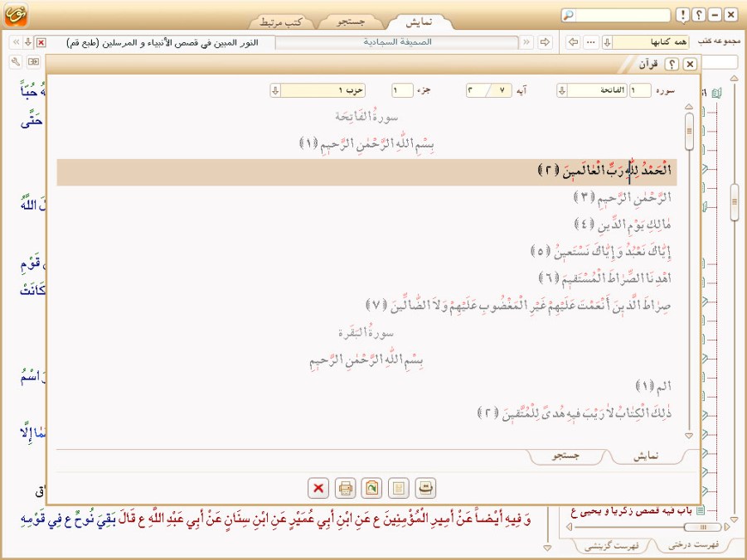Viewport: 747px width, 560px height.
Task: Open the down arrow dropdown on the النور المبين tab
Action: point(28,42)
